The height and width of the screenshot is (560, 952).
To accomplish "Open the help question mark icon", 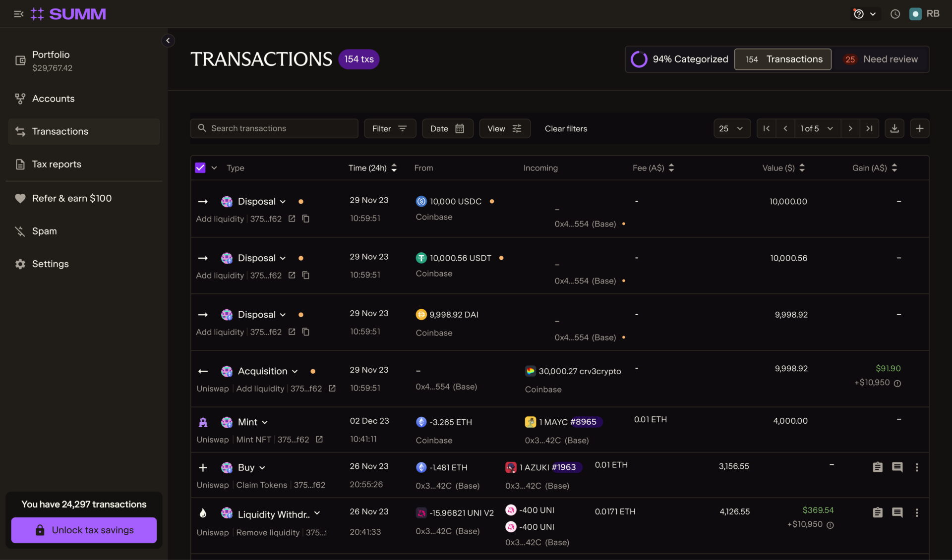I will point(859,14).
